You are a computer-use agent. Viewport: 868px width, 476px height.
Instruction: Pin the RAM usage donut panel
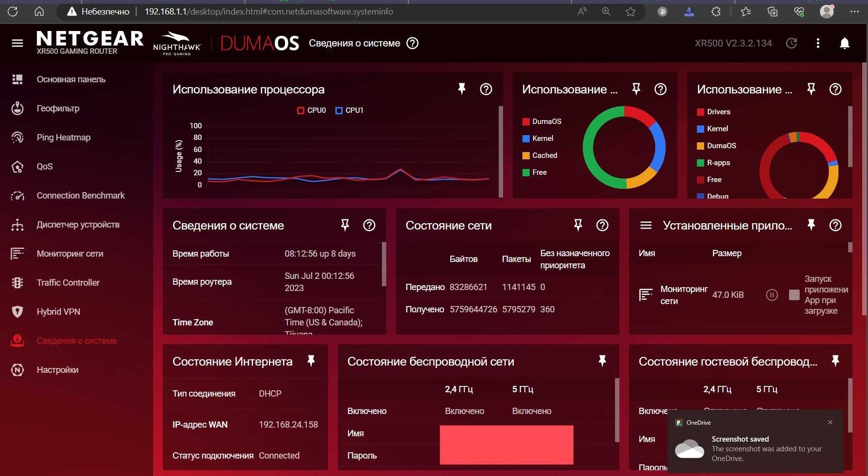tap(636, 89)
